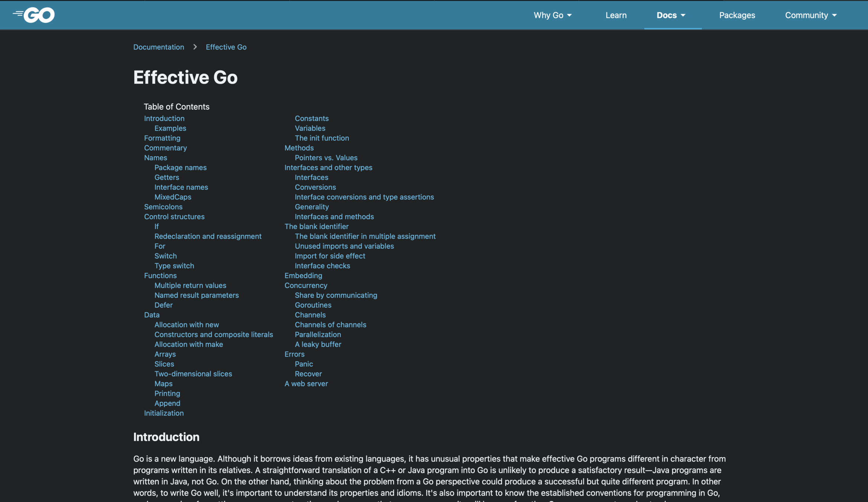868x502 pixels.
Task: Click the Pointers vs. Values link
Action: pos(326,158)
